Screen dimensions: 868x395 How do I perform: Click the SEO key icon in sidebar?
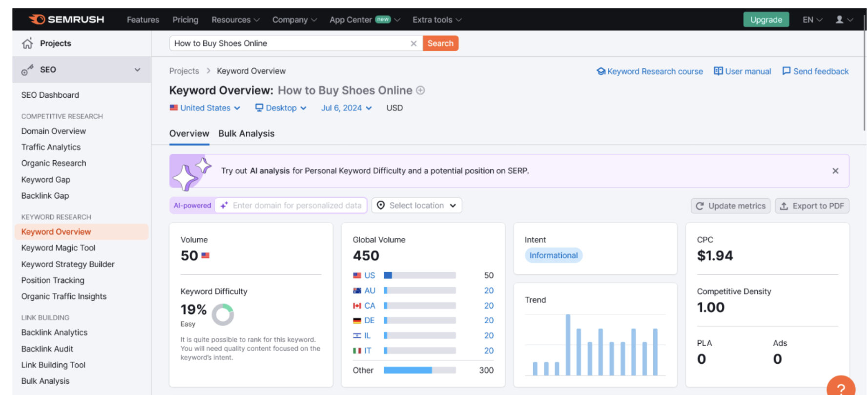(27, 70)
